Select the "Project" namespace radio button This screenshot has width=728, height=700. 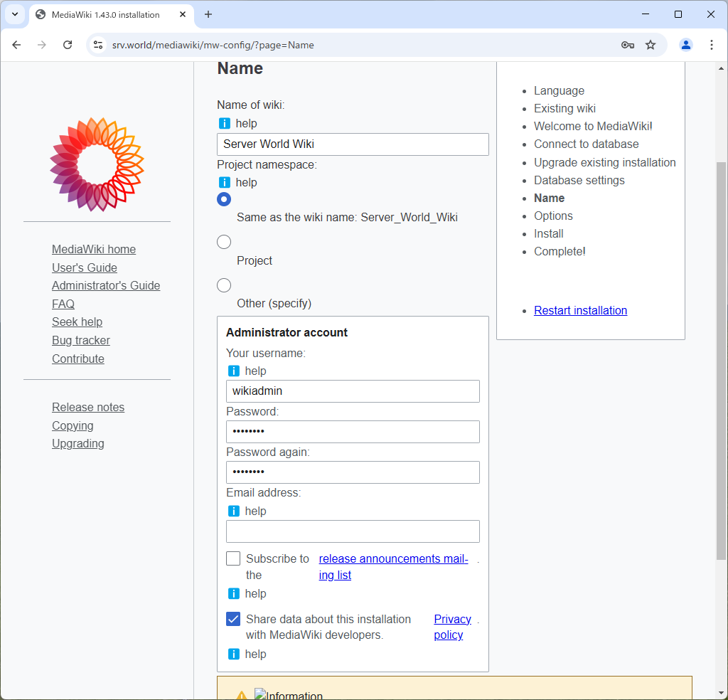224,242
